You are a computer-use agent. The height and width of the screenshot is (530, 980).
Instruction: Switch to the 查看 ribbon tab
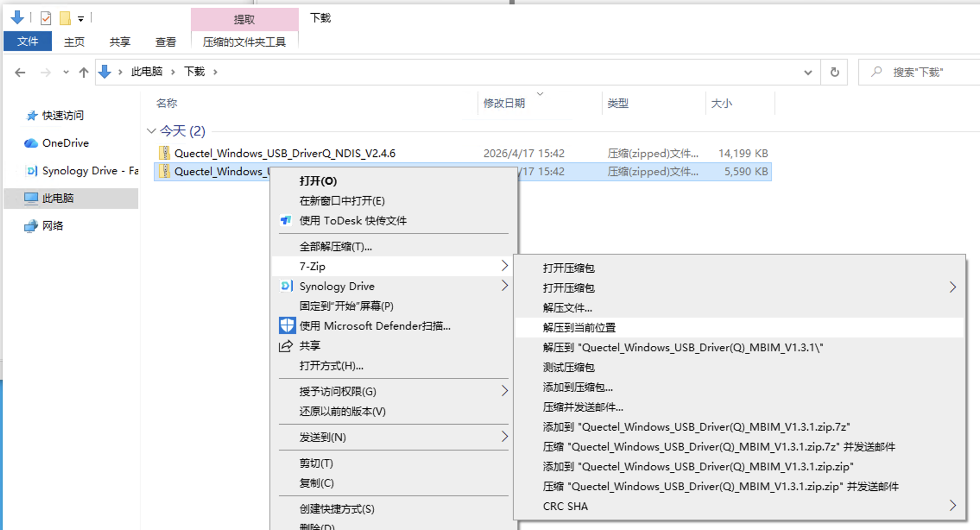[166, 42]
